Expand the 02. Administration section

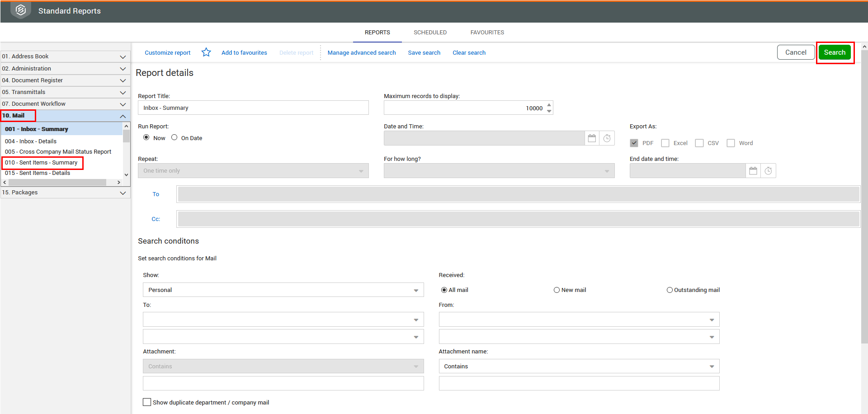click(65, 69)
